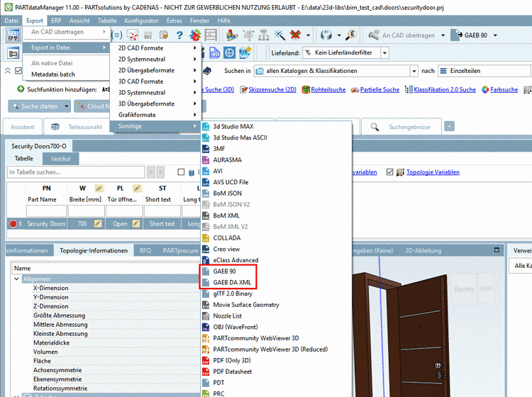Open Partielle Suche link
Image resolution: width=532 pixels, height=397 pixels.
(x=379, y=89)
